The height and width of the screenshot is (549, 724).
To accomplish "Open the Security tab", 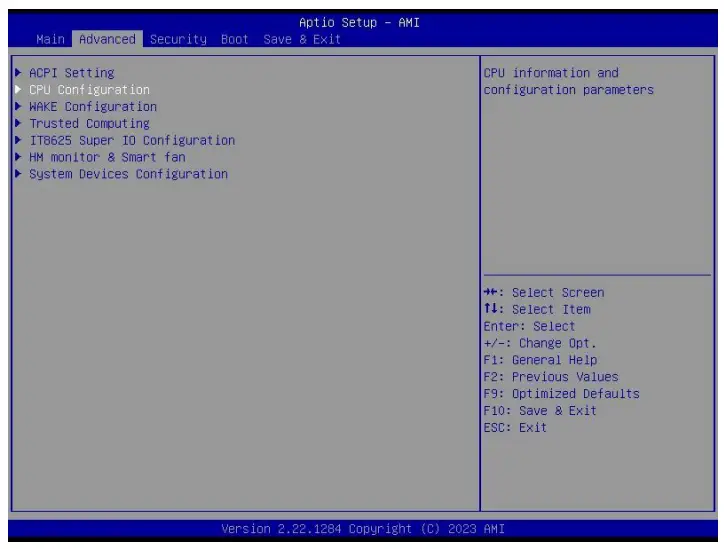I will click(178, 40).
